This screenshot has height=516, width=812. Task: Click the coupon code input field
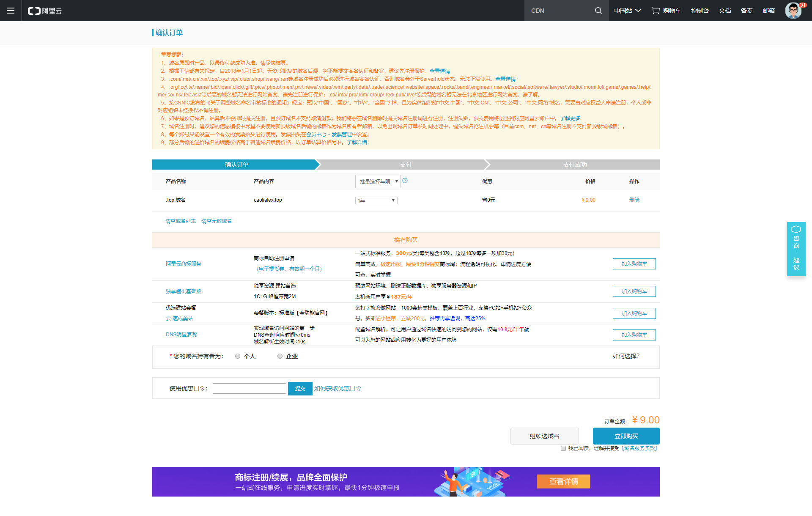point(250,389)
